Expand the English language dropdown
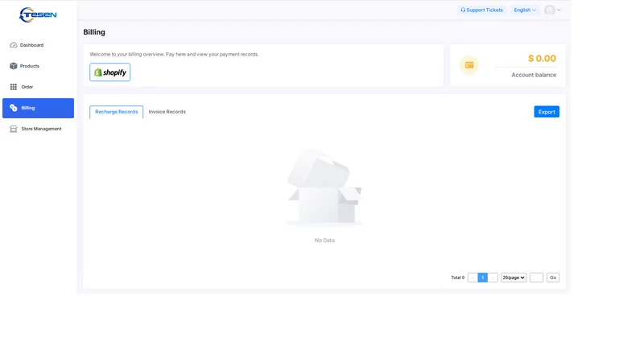 click(525, 10)
